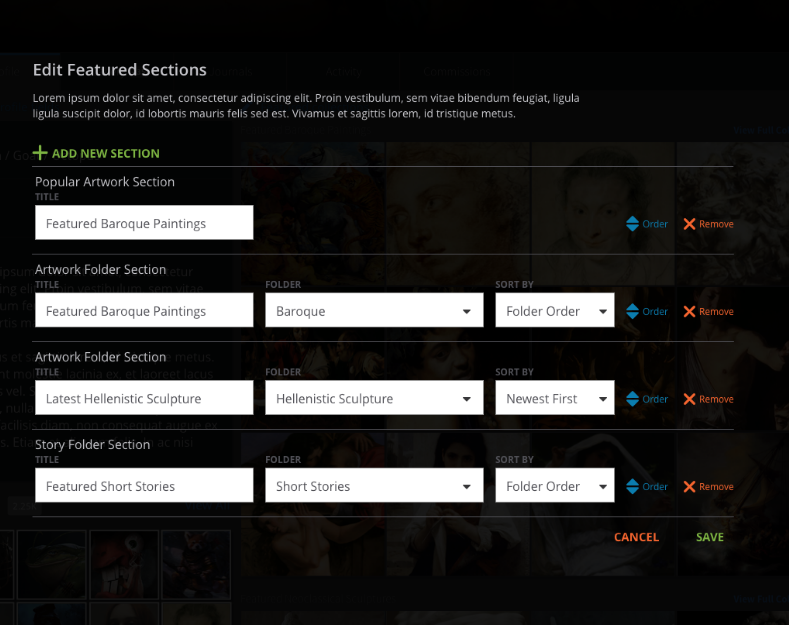Screen dimensions: 789x625
Task: Open the Short Stories folder dropdown
Action: pyautogui.click(x=374, y=485)
